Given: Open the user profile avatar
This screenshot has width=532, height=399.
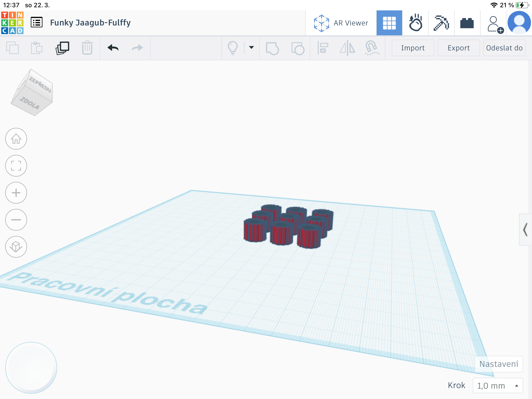Looking at the screenshot, I should 519,23.
